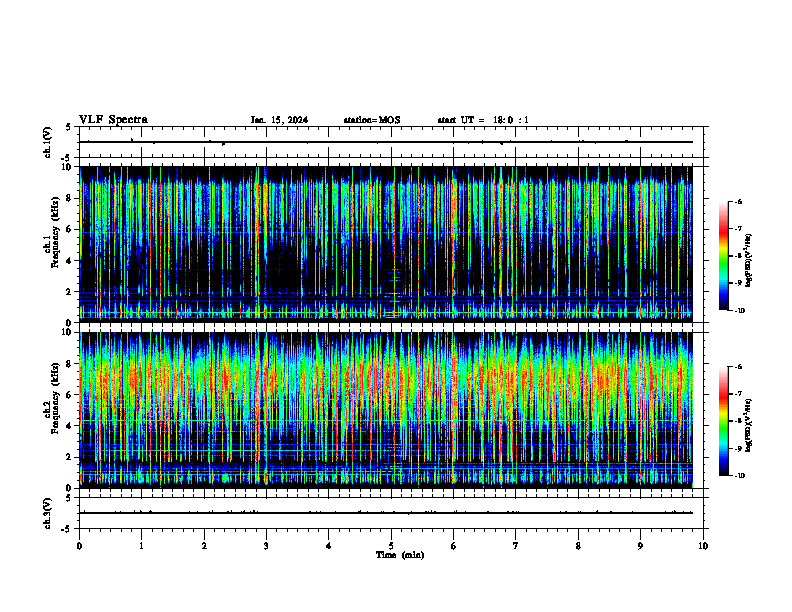Click the ch.1 spectrogram color bar

click(x=724, y=256)
